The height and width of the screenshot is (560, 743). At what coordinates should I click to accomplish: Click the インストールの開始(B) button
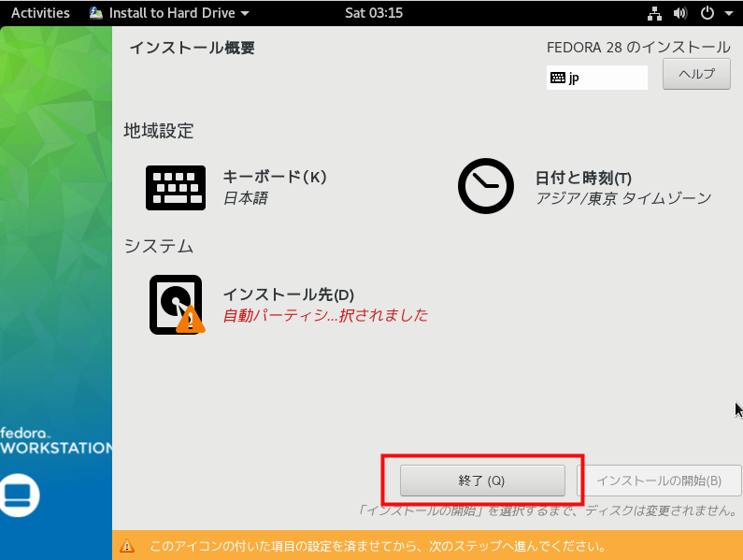[x=659, y=481]
